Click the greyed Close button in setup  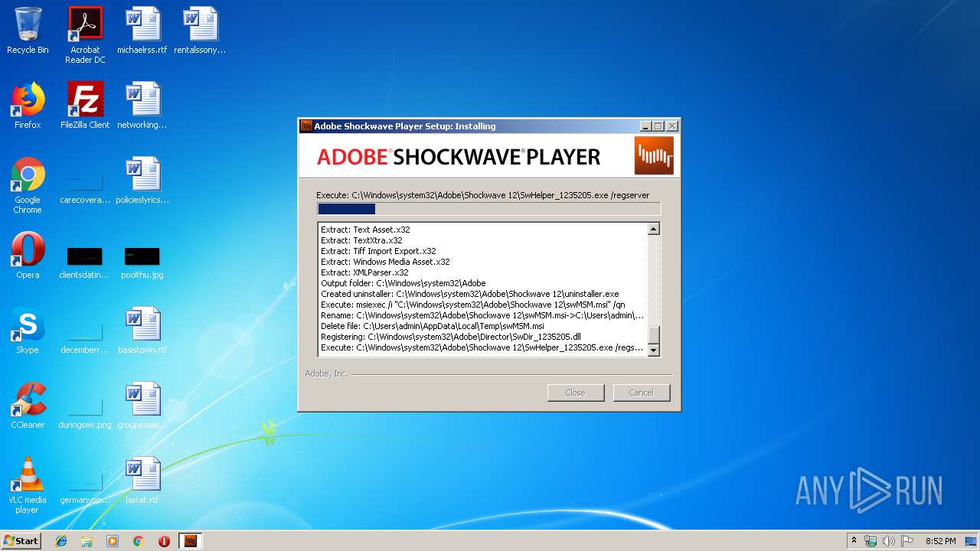pos(575,393)
